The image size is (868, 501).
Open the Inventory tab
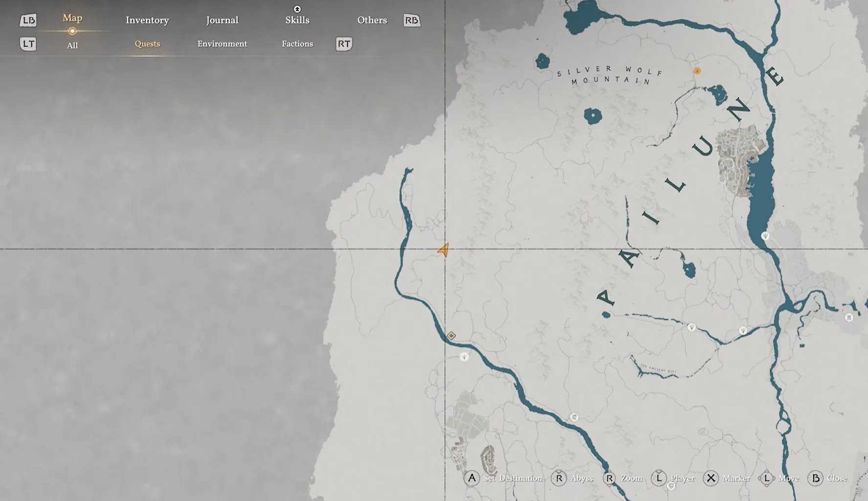pos(147,20)
